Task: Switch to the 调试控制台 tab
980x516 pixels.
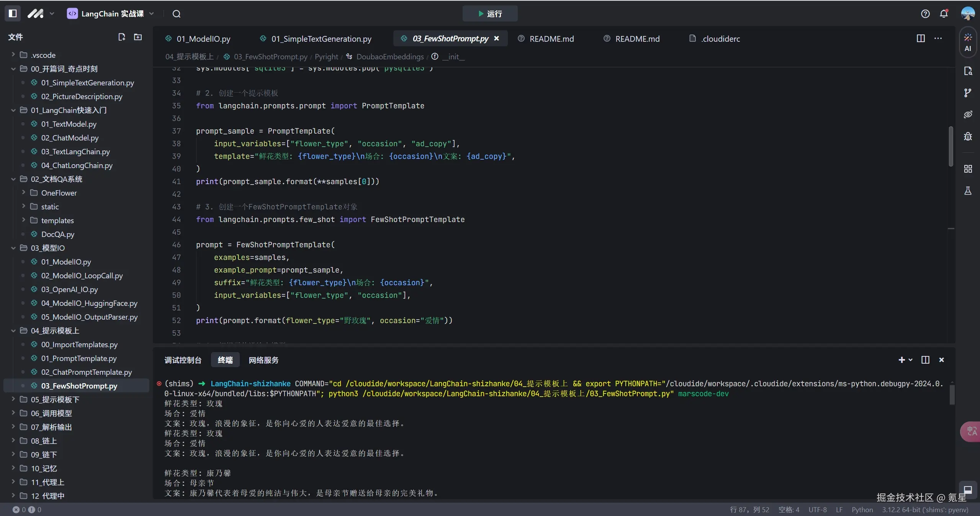Action: point(183,360)
